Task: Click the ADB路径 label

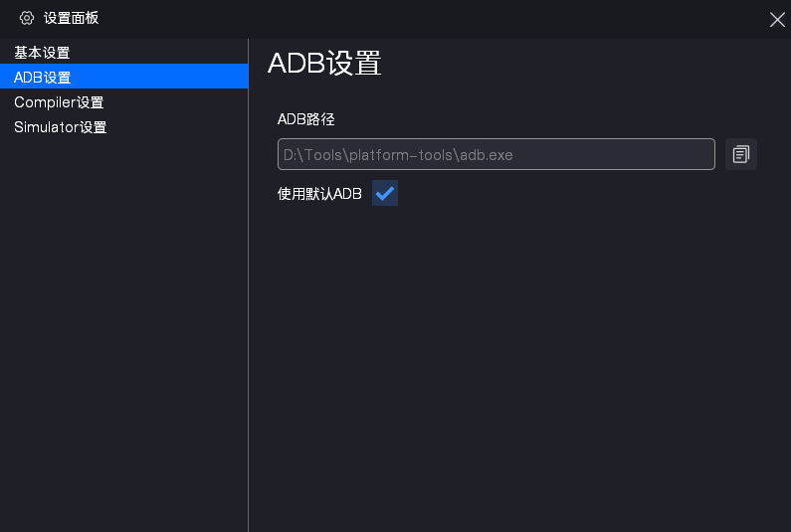Action: [x=305, y=119]
